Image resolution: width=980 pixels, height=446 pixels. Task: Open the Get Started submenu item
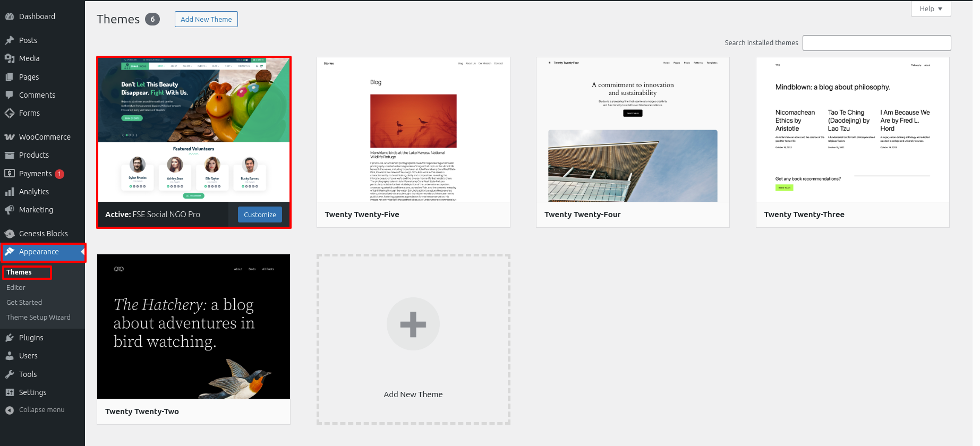(24, 302)
